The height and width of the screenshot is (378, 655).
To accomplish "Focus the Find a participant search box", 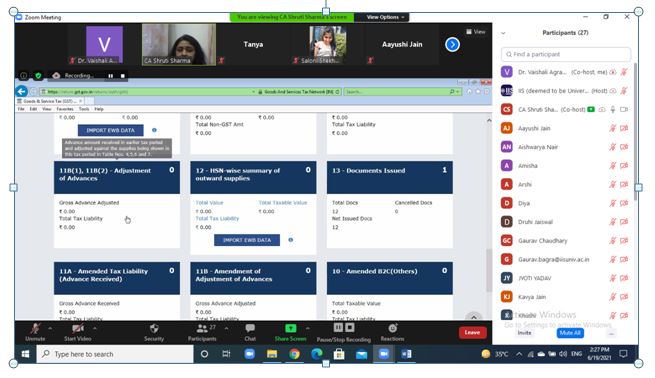I will coord(566,54).
